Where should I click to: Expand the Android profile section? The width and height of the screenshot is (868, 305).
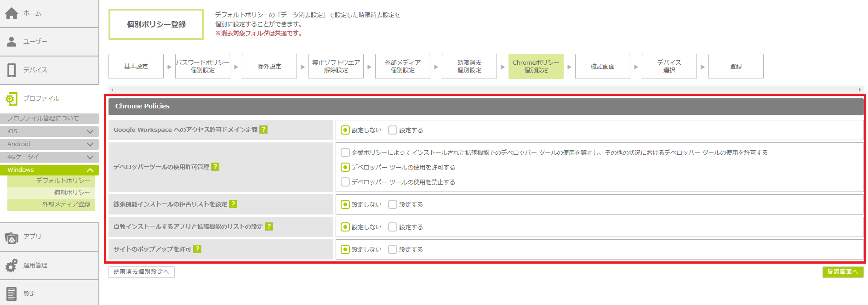[x=90, y=144]
